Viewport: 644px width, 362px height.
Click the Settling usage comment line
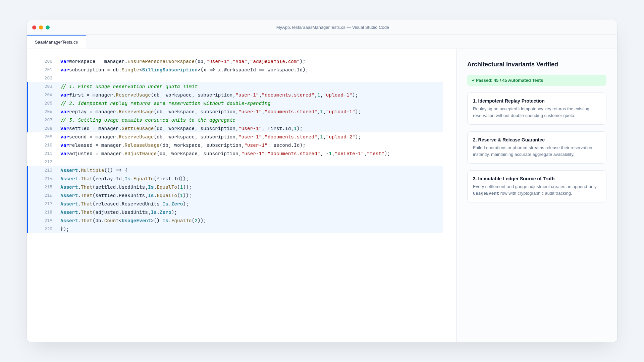148,120
